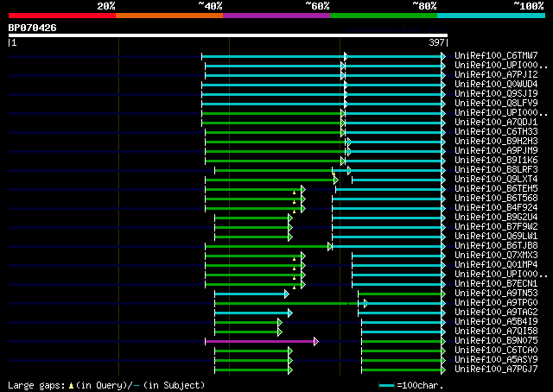The height and width of the screenshot is (392, 553).
Task: Click the yellow query gap icon in legend
Action: point(71,386)
